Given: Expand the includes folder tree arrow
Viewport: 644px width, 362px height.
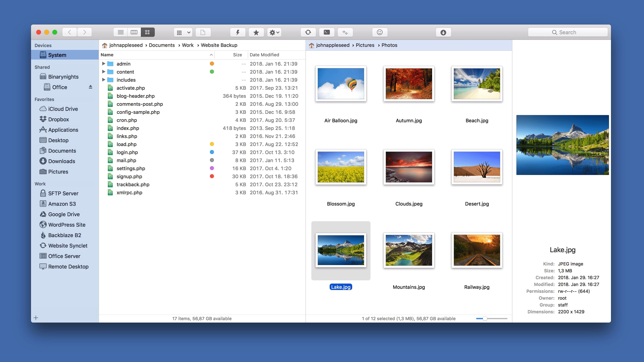Looking at the screenshot, I should point(103,80).
